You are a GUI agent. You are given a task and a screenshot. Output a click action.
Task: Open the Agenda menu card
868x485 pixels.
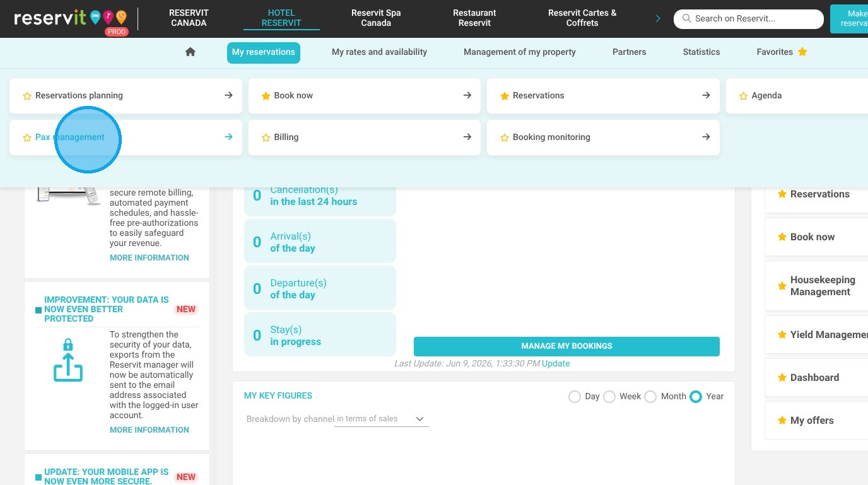click(x=797, y=96)
